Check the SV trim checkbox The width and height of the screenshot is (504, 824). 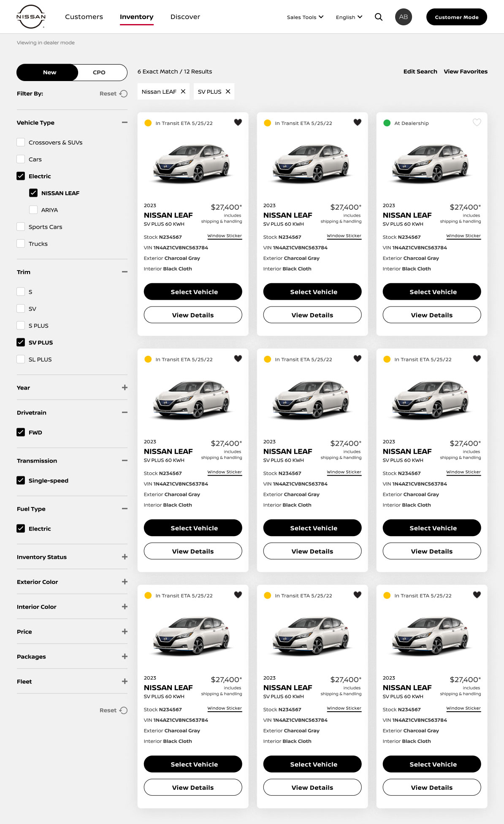[21, 309]
